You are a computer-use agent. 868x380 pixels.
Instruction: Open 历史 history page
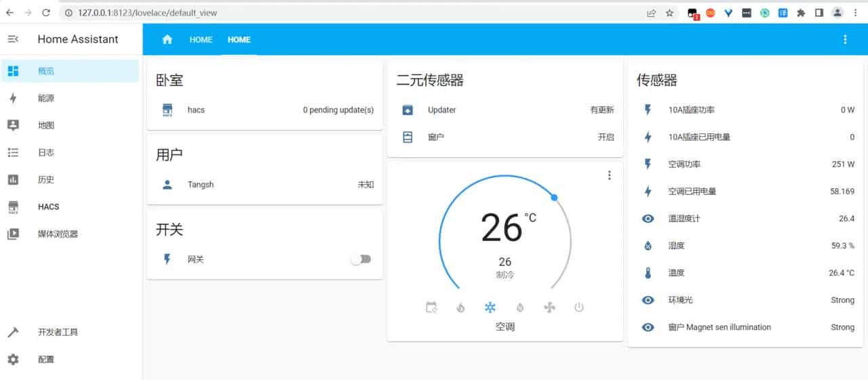[x=71, y=180]
